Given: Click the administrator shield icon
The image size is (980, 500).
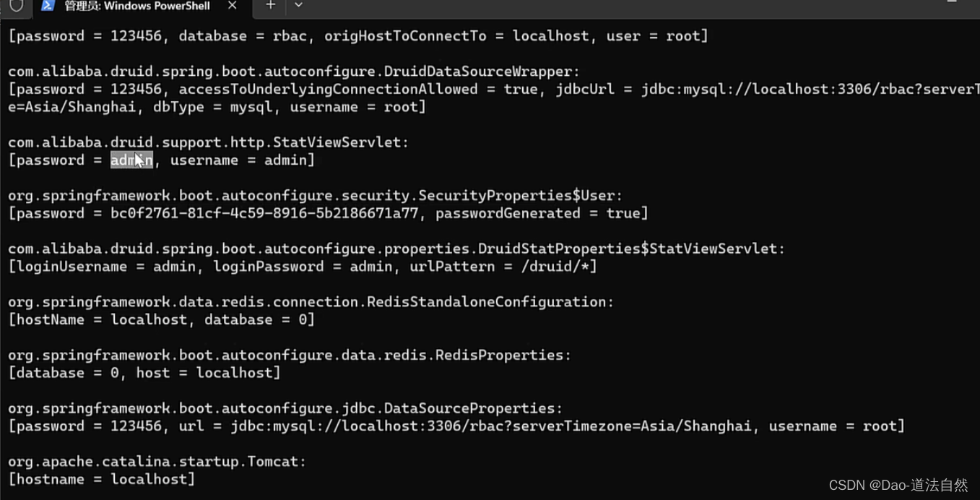Looking at the screenshot, I should pyautogui.click(x=16, y=6).
